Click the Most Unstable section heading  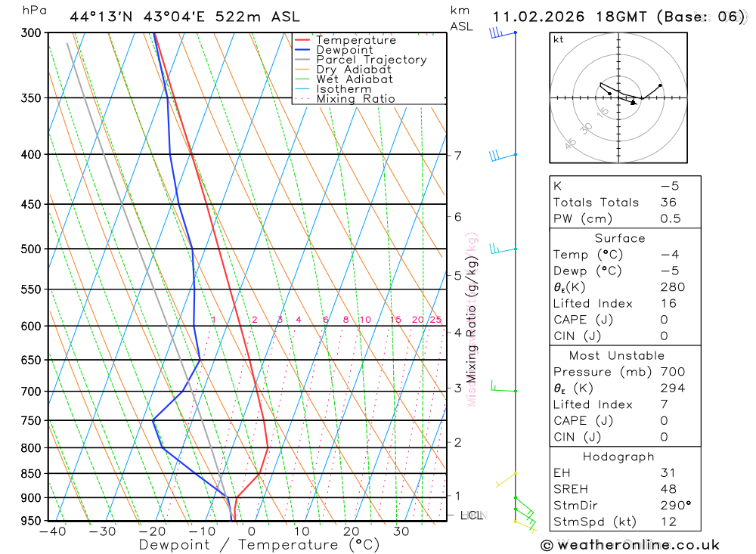pos(617,356)
